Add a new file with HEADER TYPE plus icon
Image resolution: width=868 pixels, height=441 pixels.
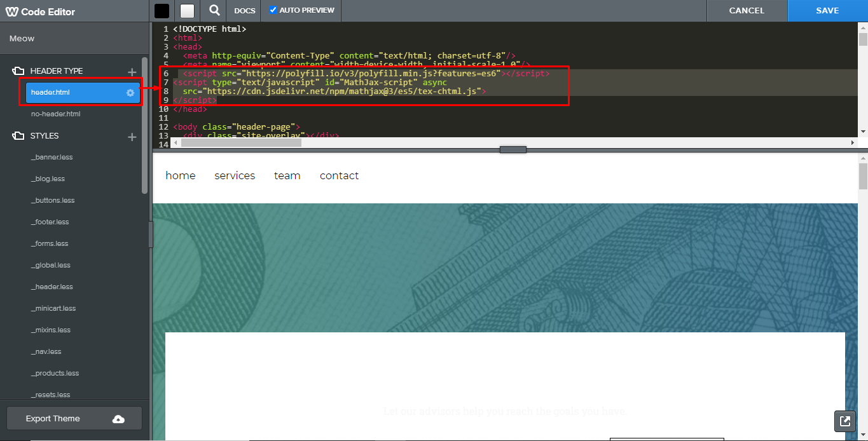point(132,72)
